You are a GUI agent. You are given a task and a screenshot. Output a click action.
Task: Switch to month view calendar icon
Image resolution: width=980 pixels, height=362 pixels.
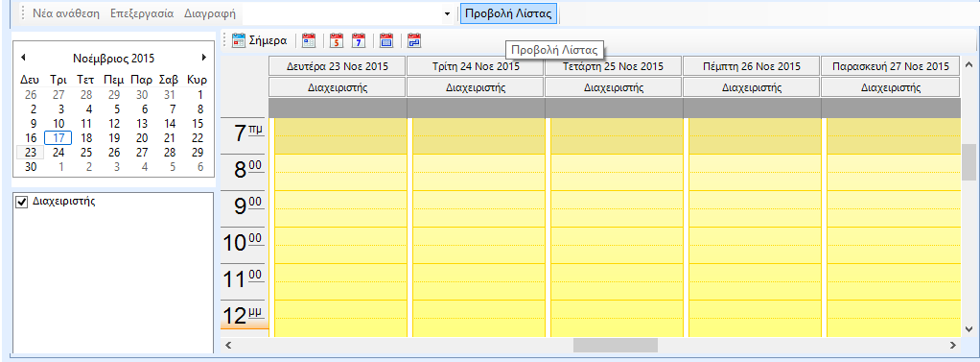click(x=386, y=40)
